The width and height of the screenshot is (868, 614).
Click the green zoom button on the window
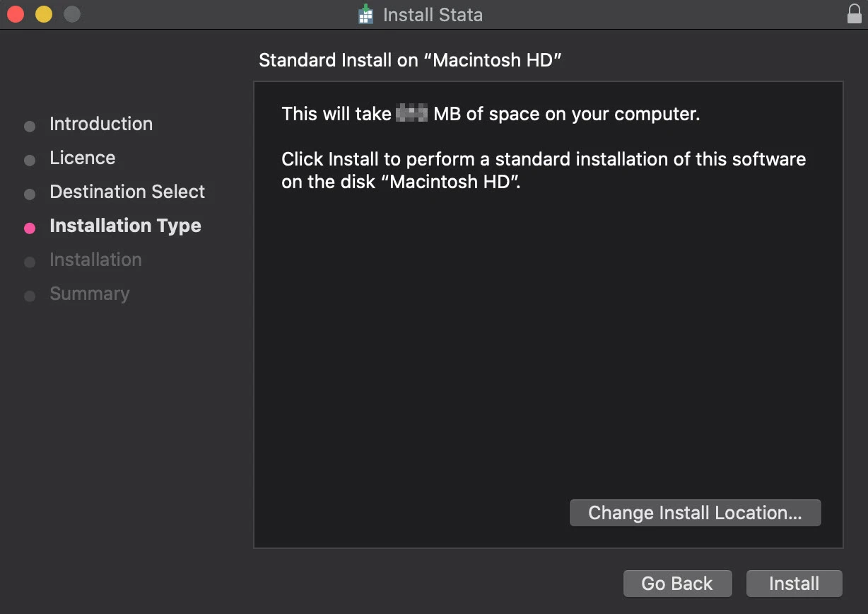pos(71,13)
